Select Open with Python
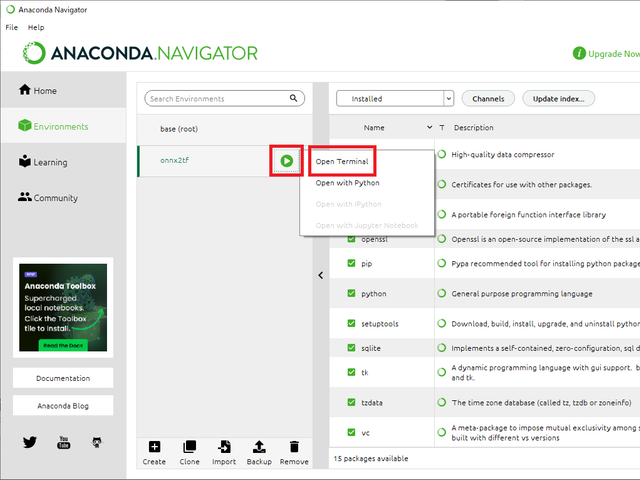 (347, 183)
